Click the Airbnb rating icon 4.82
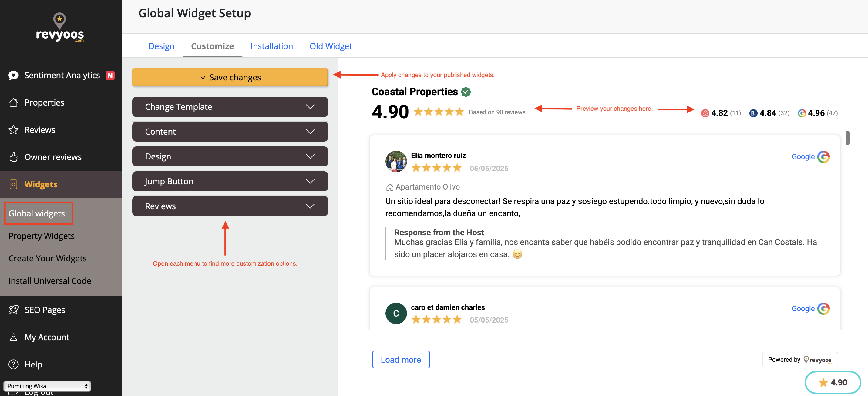The image size is (868, 396). tap(705, 113)
